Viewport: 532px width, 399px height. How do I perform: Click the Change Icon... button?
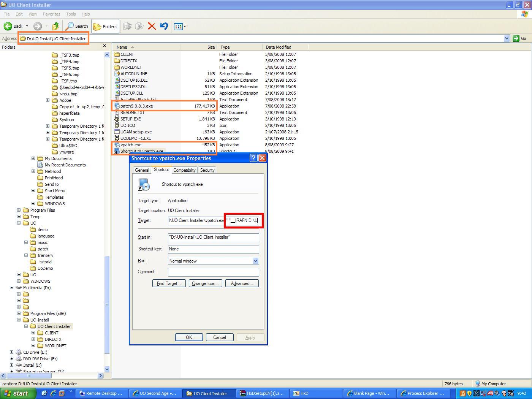pos(205,283)
